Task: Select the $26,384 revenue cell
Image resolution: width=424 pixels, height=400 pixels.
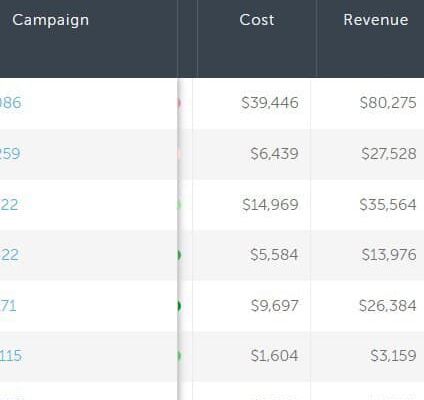Action: [x=367, y=306]
